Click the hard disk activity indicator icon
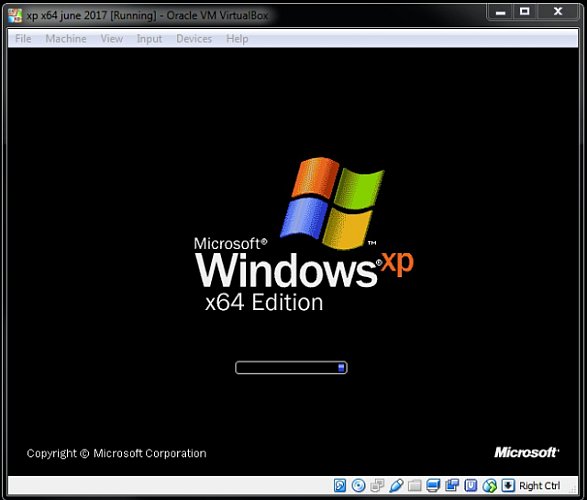Screen dimensions: 587x500 (340, 485)
